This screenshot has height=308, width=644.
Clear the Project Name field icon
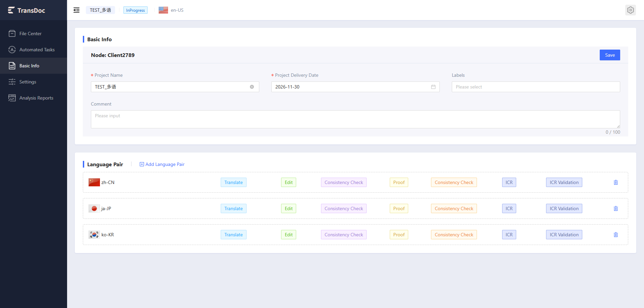[252, 87]
